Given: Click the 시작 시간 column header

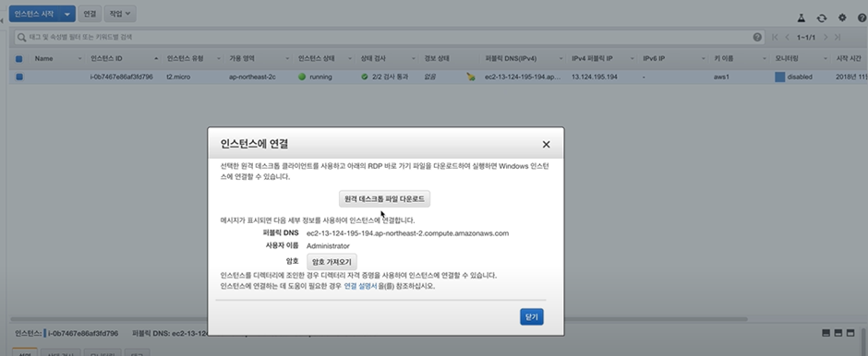Looking at the screenshot, I should click(848, 59).
